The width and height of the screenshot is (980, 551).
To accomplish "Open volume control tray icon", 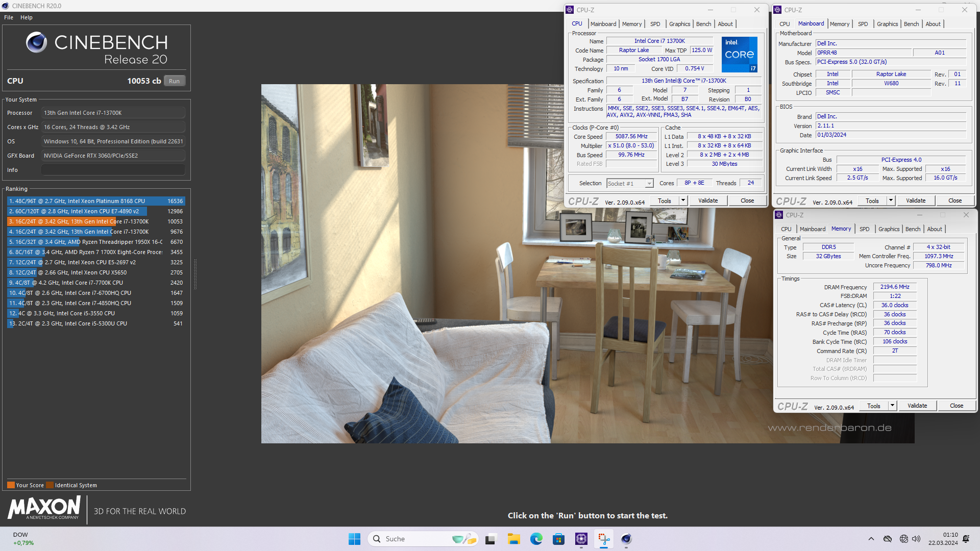I will click(916, 539).
